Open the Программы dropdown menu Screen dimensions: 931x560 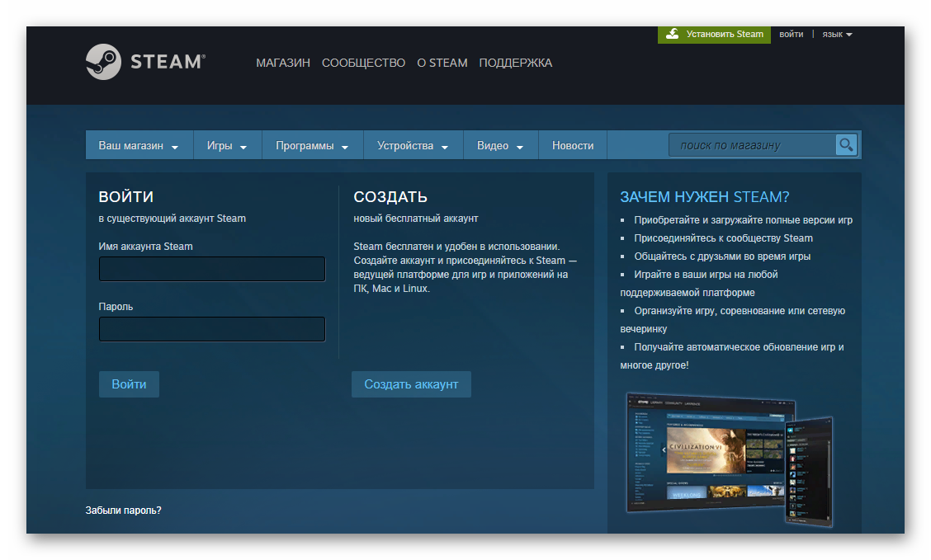312,146
